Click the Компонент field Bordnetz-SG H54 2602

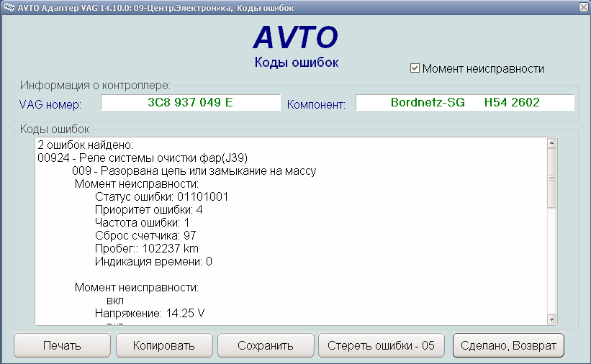point(465,102)
